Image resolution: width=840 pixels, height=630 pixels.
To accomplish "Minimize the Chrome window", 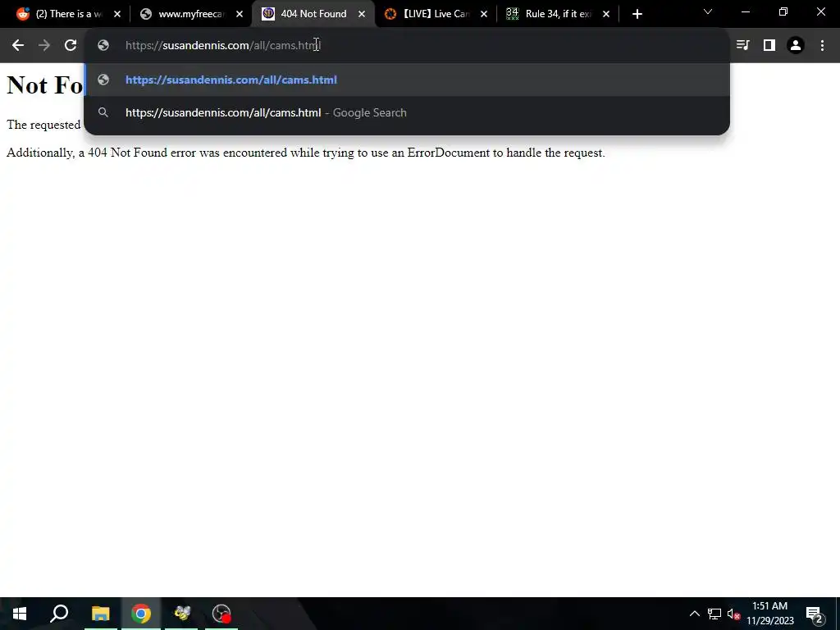I will (745, 11).
